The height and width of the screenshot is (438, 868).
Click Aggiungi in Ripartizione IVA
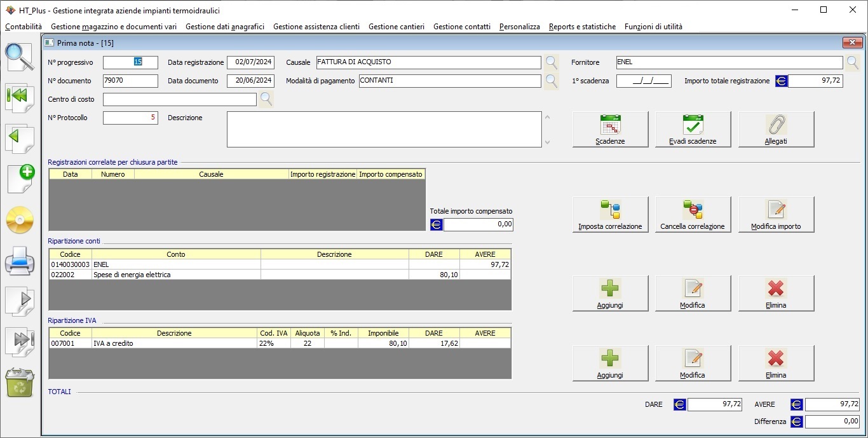point(610,364)
